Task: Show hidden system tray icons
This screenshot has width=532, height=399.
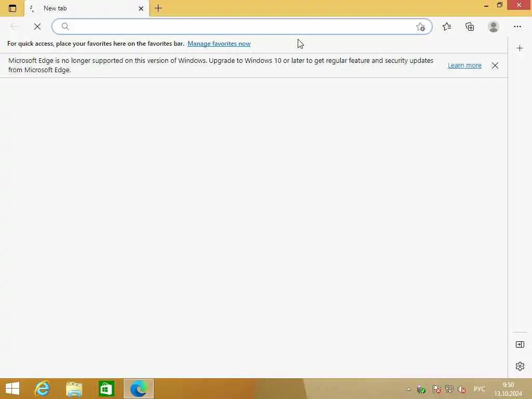Action: (408, 389)
